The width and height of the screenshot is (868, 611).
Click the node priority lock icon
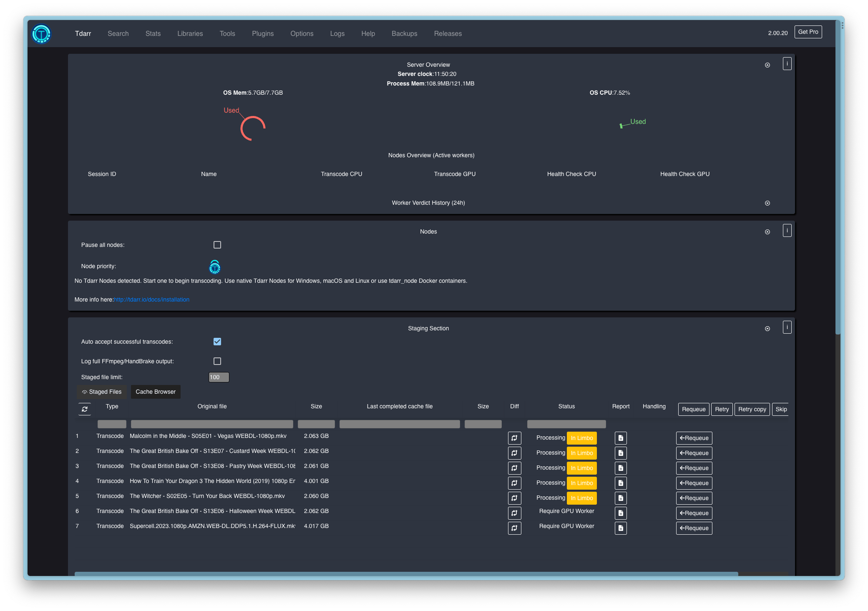tap(215, 267)
